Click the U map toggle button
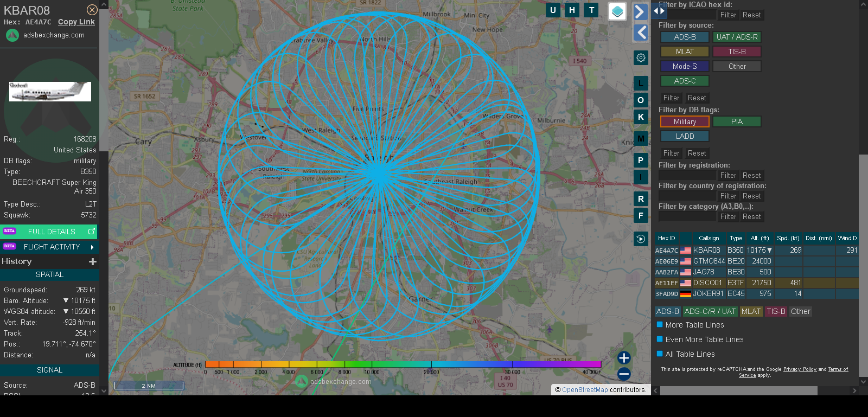The height and width of the screenshot is (417, 868). click(553, 10)
